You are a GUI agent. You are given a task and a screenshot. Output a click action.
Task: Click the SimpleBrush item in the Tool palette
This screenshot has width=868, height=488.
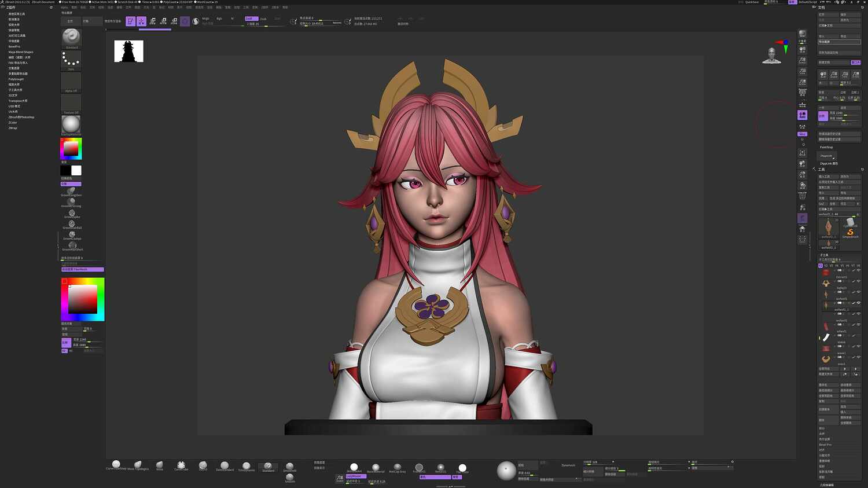point(851,230)
